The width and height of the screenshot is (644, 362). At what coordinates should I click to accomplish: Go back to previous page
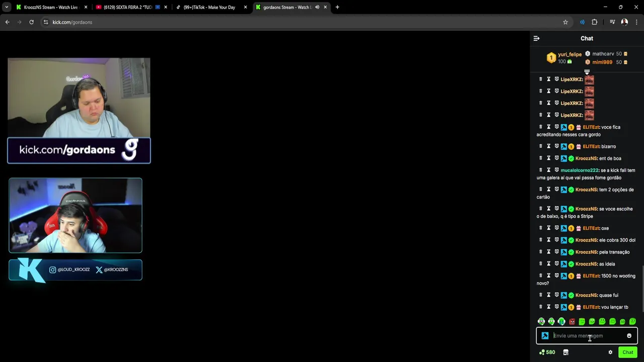pyautogui.click(x=7, y=22)
